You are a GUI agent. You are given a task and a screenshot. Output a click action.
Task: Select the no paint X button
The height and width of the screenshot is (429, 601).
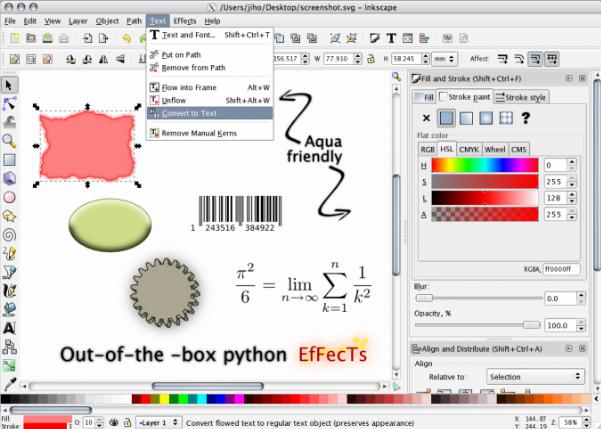click(426, 118)
